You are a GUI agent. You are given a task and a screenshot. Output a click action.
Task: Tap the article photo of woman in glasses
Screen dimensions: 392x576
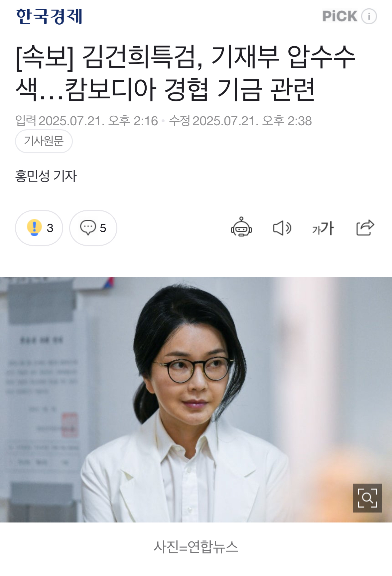[196, 400]
